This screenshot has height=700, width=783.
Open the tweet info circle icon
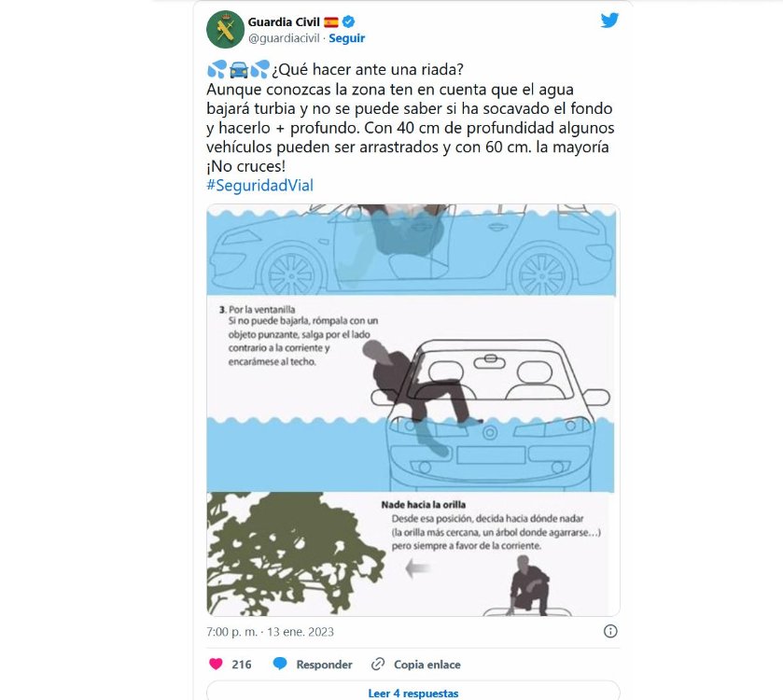(x=610, y=631)
